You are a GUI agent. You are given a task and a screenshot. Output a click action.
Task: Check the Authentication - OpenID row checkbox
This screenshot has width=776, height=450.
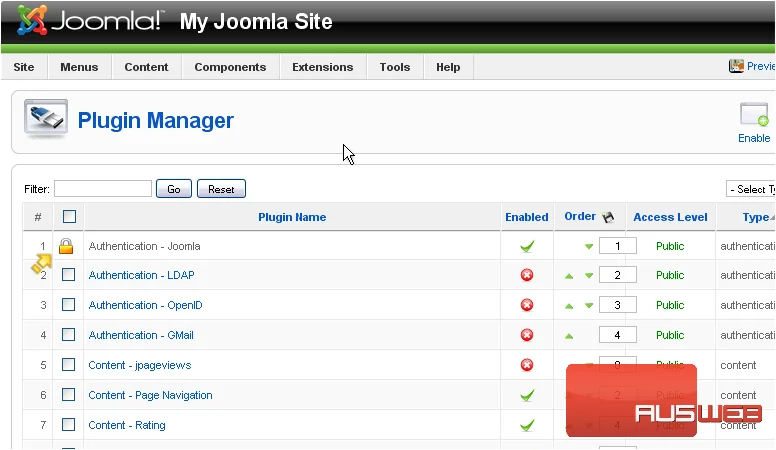(68, 304)
